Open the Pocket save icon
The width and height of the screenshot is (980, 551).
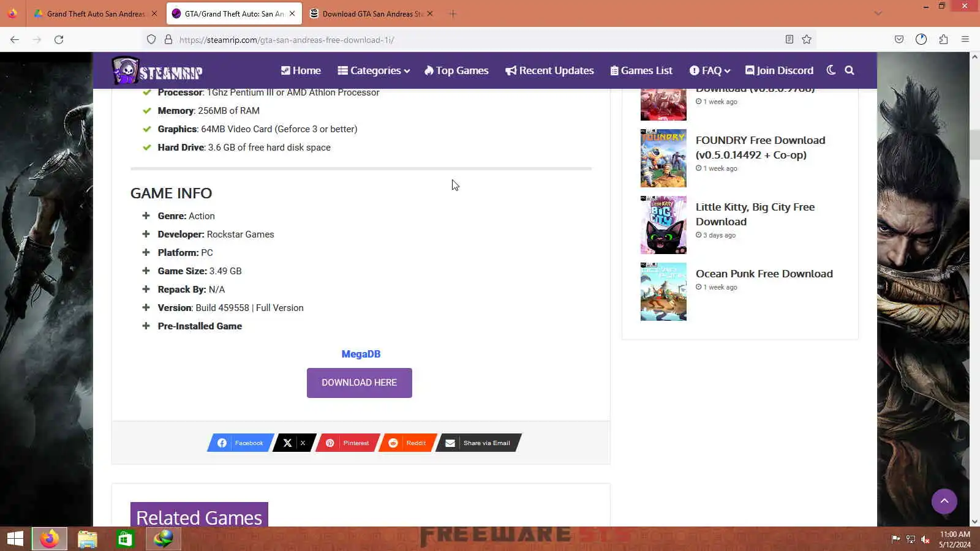coord(899,40)
